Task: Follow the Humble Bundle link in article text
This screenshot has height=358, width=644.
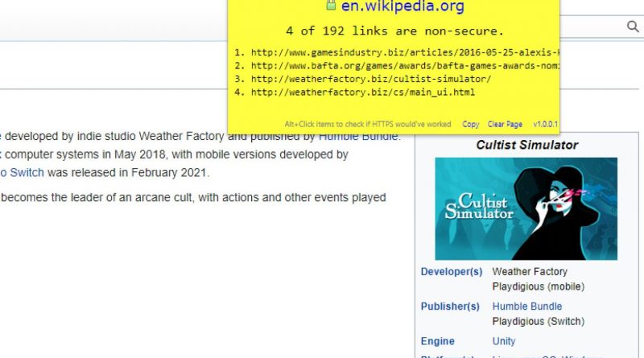Action: pos(358,137)
